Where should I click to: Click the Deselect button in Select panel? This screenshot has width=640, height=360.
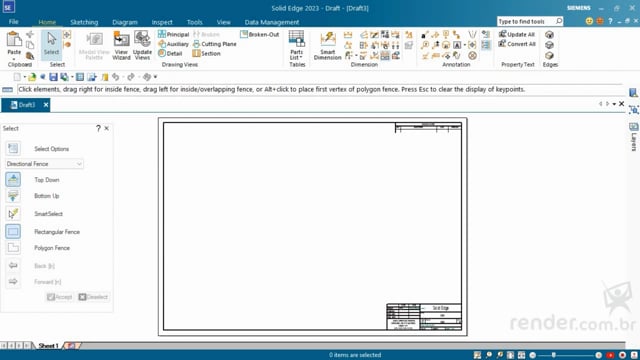tap(93, 297)
